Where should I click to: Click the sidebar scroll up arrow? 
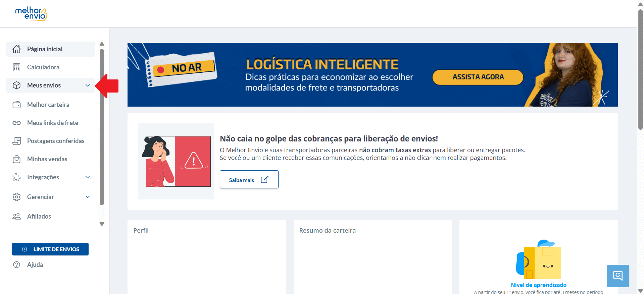coord(102,44)
